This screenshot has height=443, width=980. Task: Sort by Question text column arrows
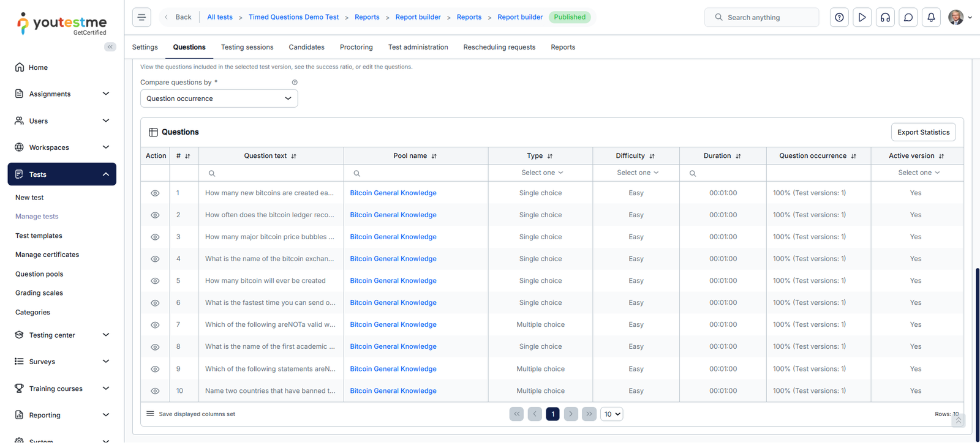[294, 156]
